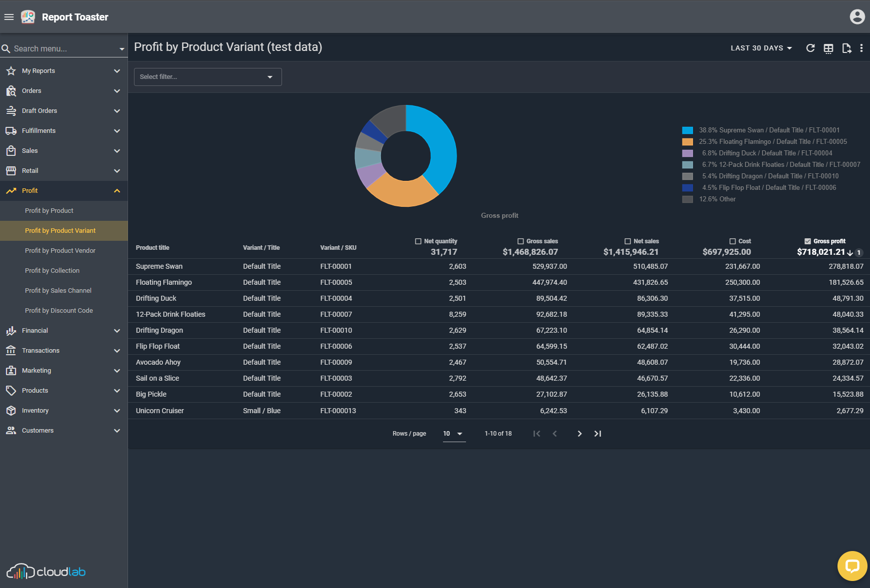Click the Report Toaster logo icon

(28, 17)
